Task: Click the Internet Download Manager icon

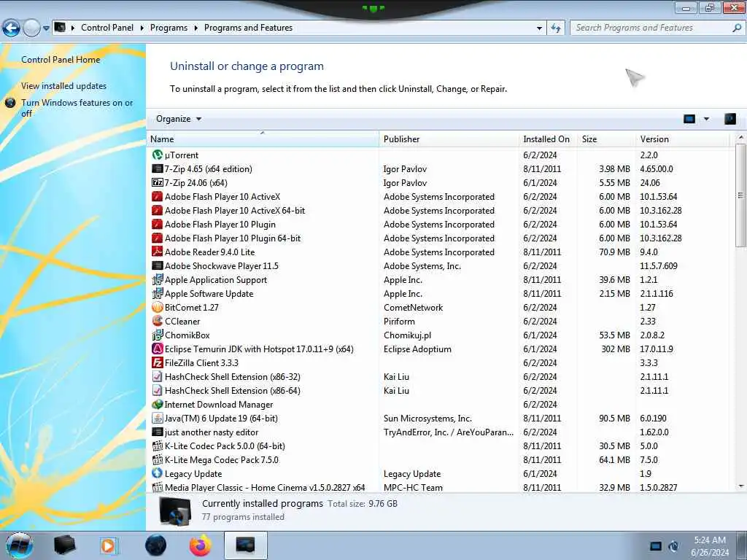Action: coord(158,404)
